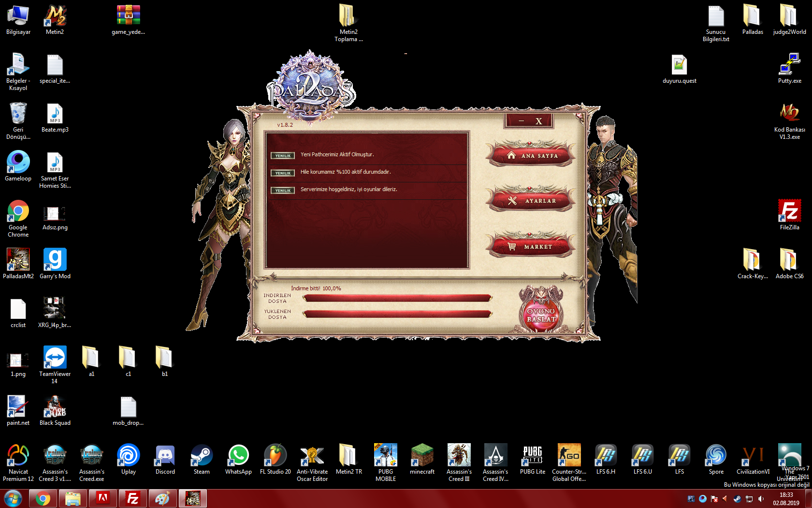Select news 'Hile korumamız %100 aktif durumdadır.'

click(346, 172)
